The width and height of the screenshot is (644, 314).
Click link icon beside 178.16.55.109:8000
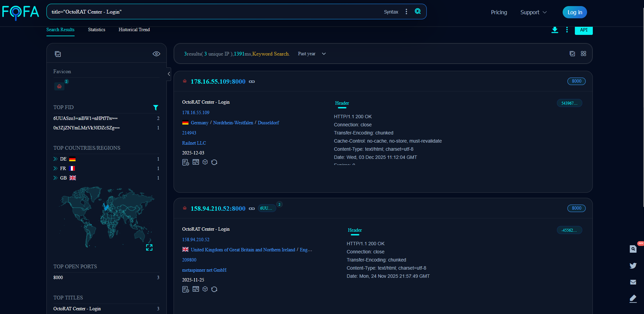252,82
